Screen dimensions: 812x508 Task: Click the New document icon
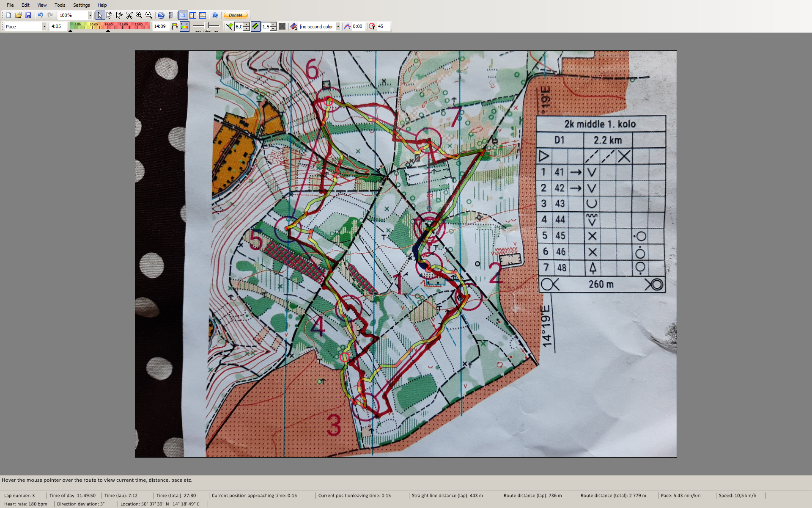(8, 15)
